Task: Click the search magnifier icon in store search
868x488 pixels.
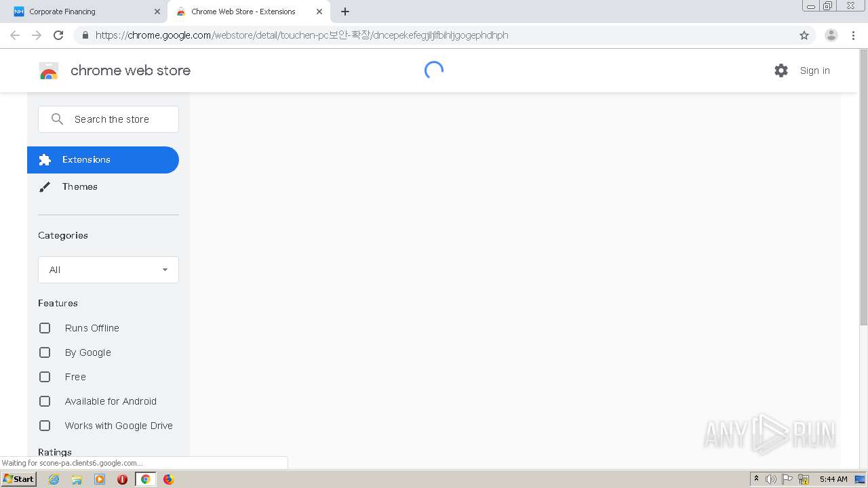Action: (x=58, y=119)
